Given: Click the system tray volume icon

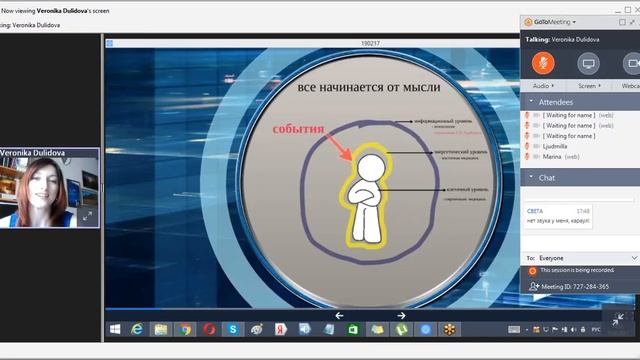Looking at the screenshot, I should tap(573, 329).
